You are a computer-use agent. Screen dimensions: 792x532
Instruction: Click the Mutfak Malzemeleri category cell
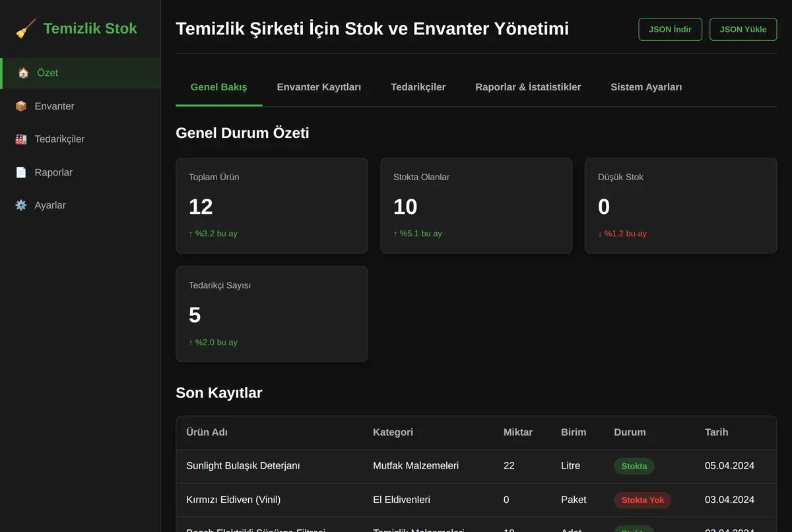416,466
